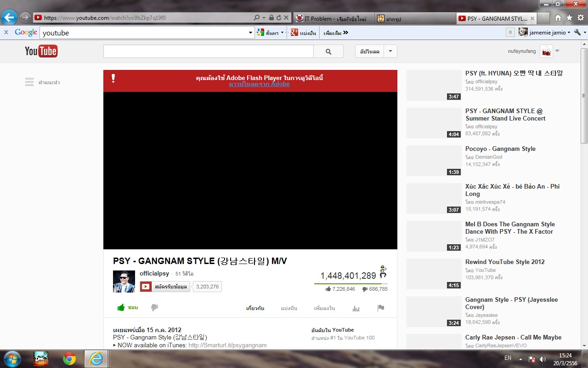Click the thumbs down dislike icon
588x368 pixels.
(155, 308)
